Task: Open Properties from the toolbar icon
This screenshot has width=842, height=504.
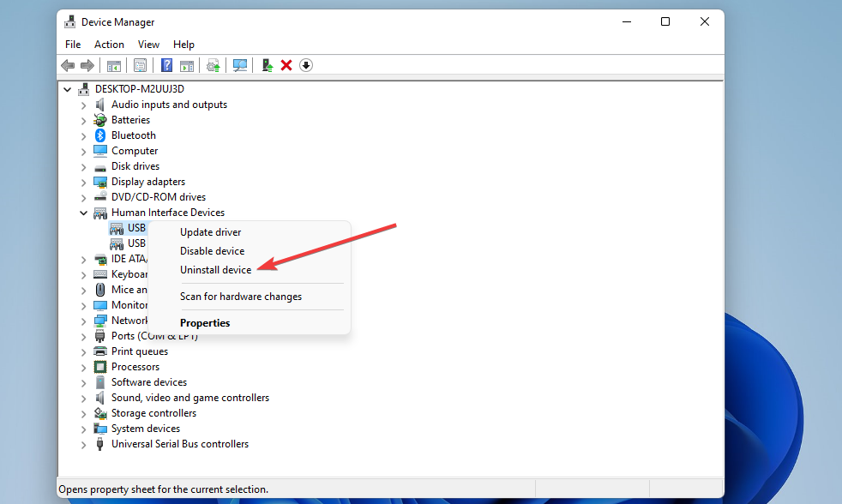Action: [140, 65]
